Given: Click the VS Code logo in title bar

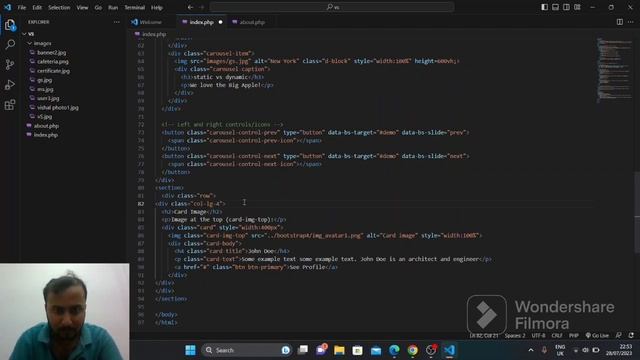Looking at the screenshot, I should pos(8,7).
